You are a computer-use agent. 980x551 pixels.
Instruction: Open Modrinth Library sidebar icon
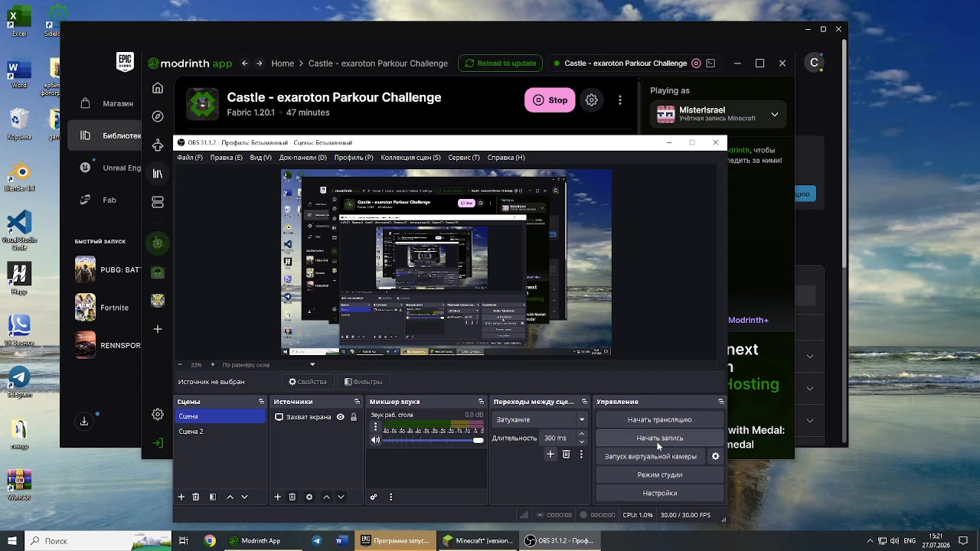[x=158, y=174]
